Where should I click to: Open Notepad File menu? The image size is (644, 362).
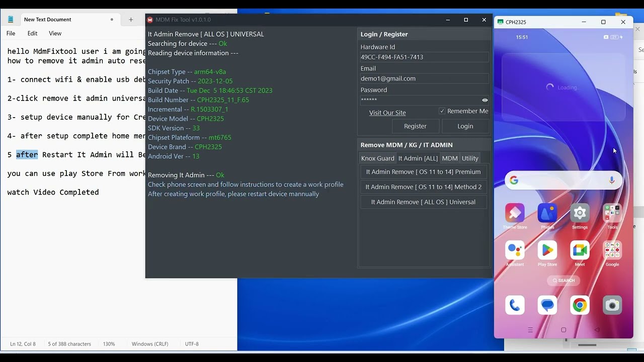[x=11, y=33]
